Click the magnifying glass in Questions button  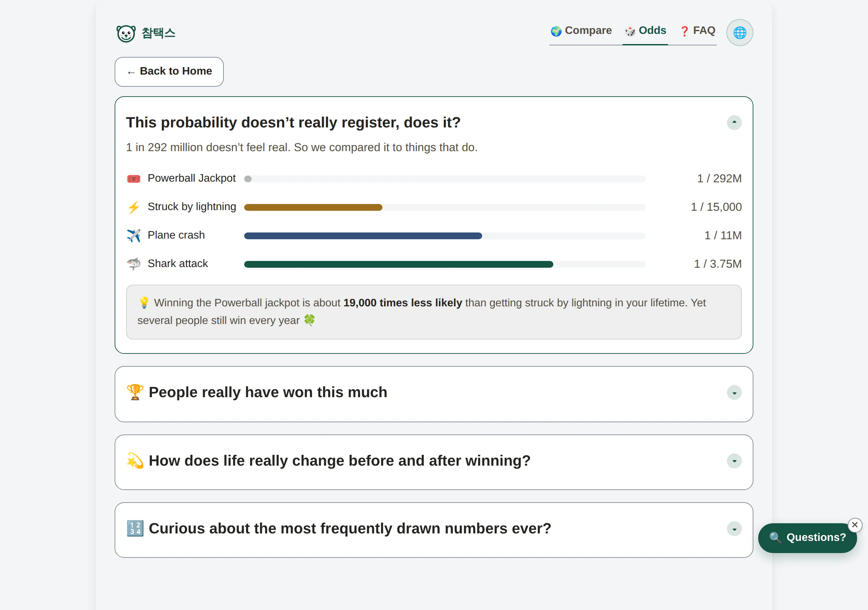tap(775, 537)
